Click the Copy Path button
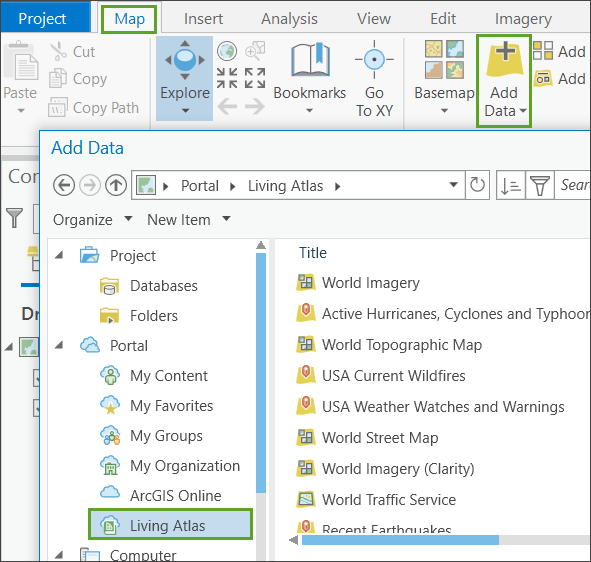 (93, 108)
